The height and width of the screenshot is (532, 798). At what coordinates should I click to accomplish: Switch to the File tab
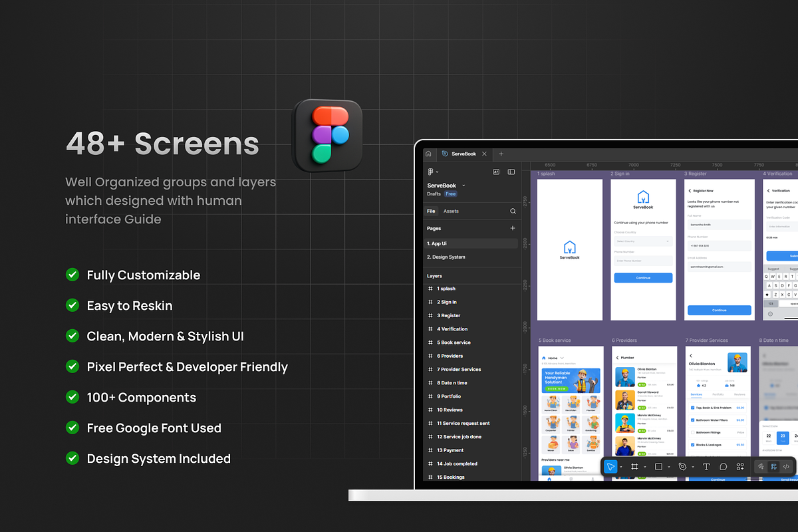tap(431, 211)
